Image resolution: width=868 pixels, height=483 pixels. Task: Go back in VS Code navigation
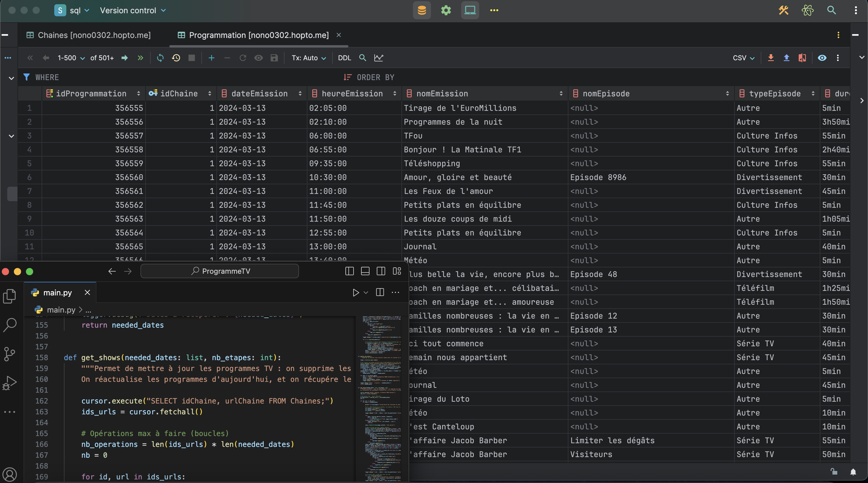[x=112, y=271]
